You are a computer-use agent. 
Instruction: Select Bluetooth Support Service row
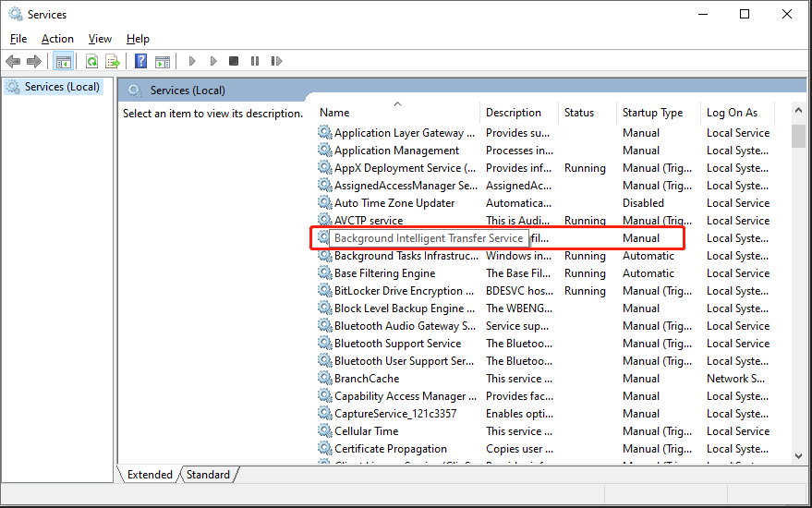[544, 344]
